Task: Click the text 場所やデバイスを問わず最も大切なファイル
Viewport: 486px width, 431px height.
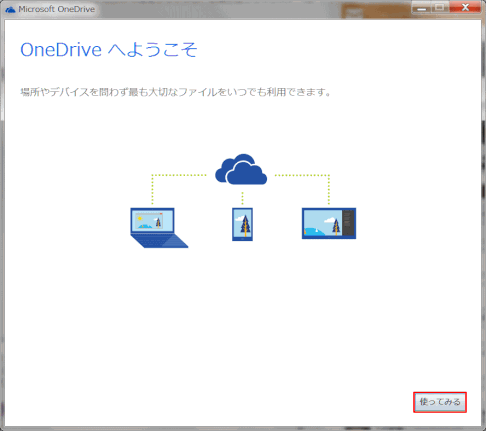Action: [x=119, y=92]
